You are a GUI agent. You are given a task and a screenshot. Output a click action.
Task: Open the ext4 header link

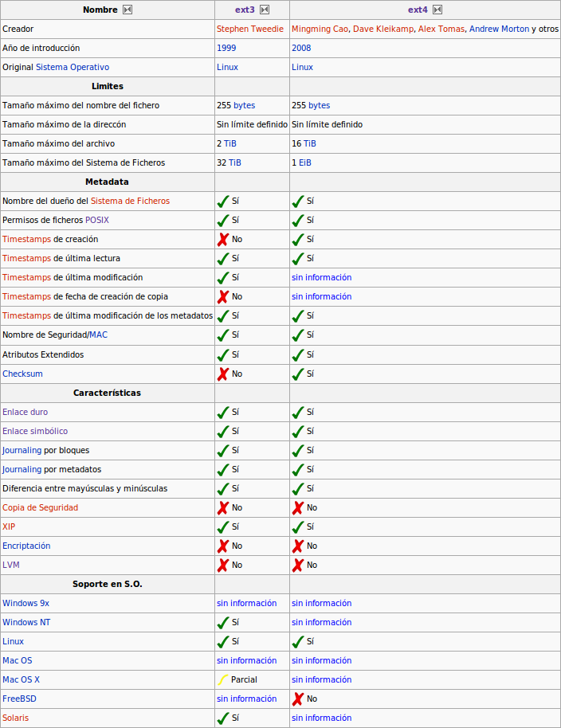tap(418, 10)
